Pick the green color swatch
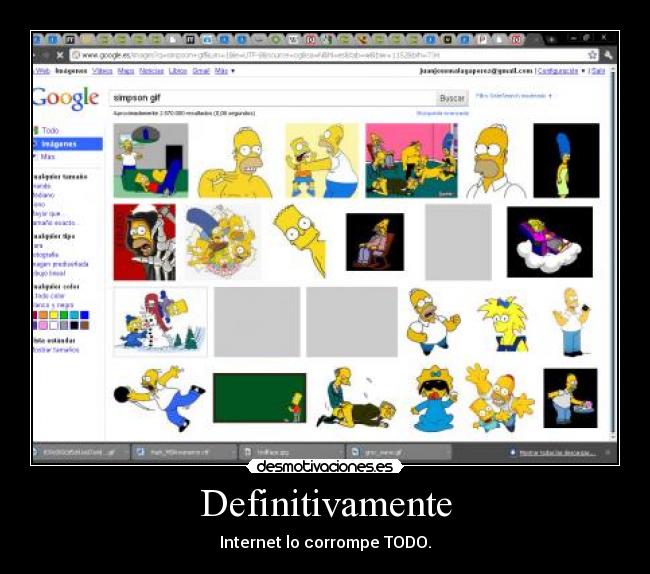This screenshot has width=650, height=574. [x=64, y=315]
